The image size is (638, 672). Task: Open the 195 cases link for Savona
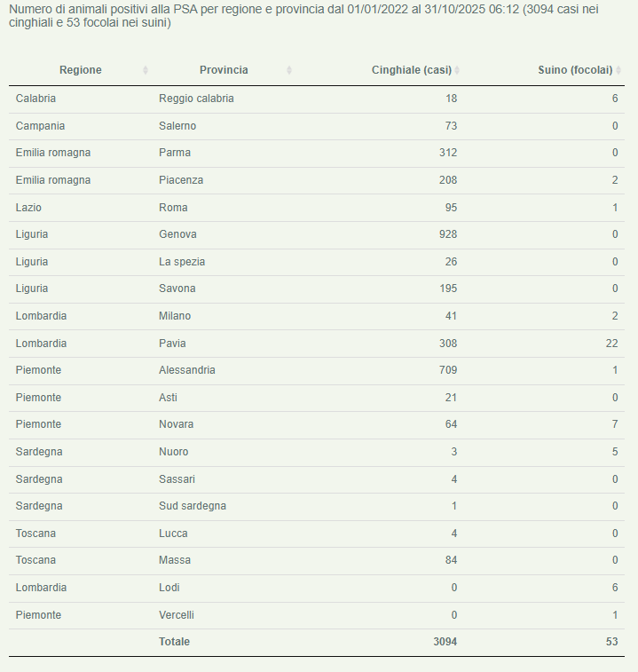coord(448,289)
